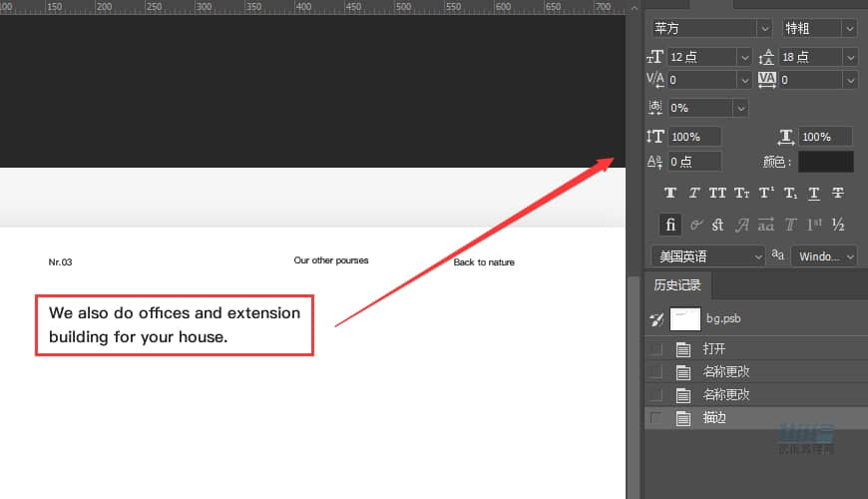Apply All Caps (TT) style

coord(718,193)
